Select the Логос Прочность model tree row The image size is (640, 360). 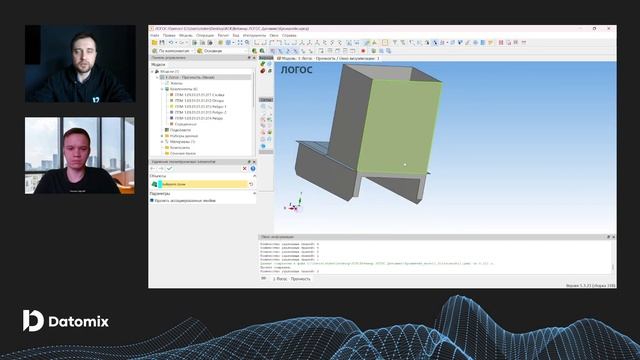[x=206, y=77]
